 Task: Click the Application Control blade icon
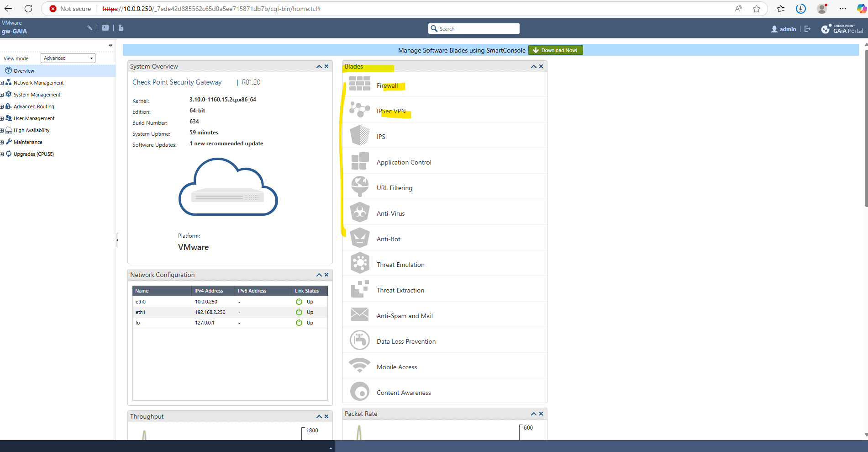[x=360, y=161]
